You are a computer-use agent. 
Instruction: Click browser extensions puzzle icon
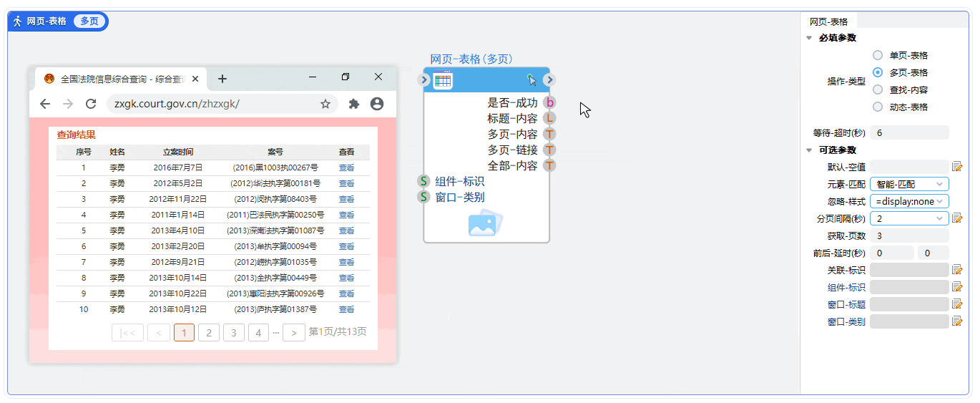pos(353,104)
